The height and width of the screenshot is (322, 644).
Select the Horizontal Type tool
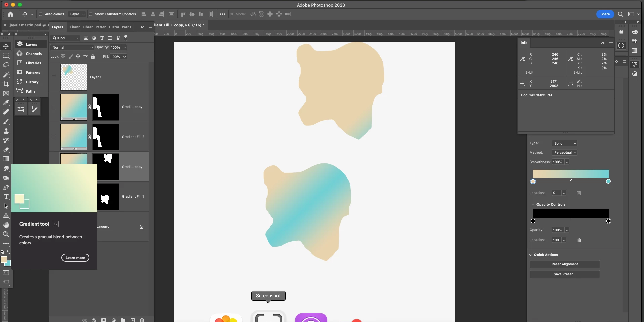6,196
